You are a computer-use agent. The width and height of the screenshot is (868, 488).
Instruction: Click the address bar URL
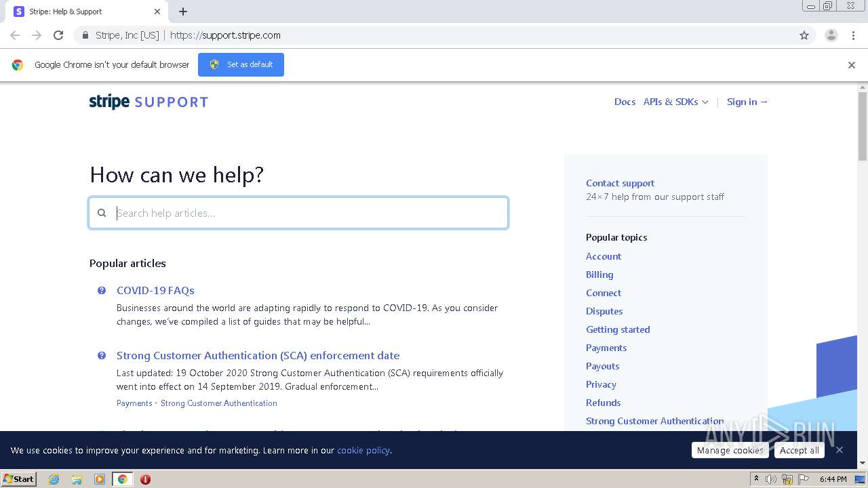225,35
